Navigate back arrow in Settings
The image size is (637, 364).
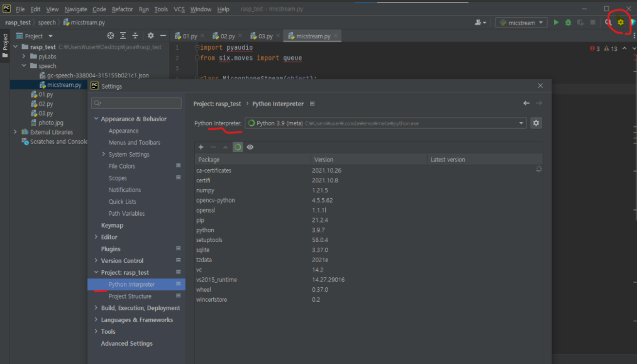pos(526,103)
